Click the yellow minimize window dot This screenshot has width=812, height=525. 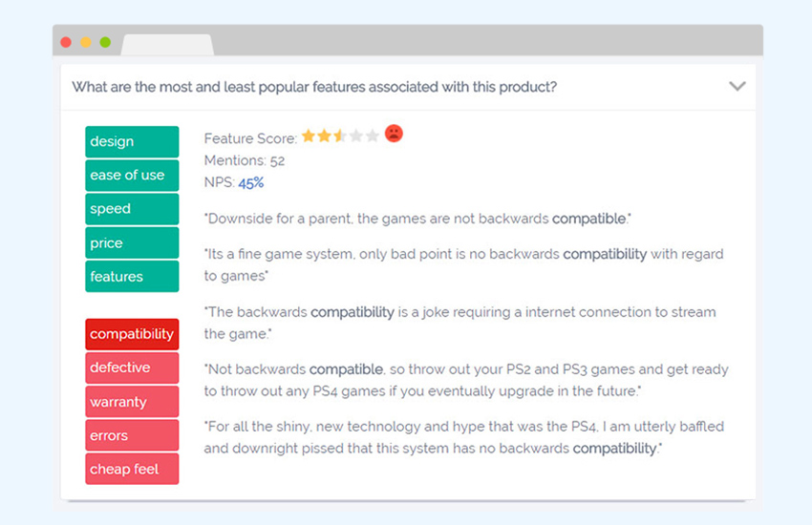[85, 42]
